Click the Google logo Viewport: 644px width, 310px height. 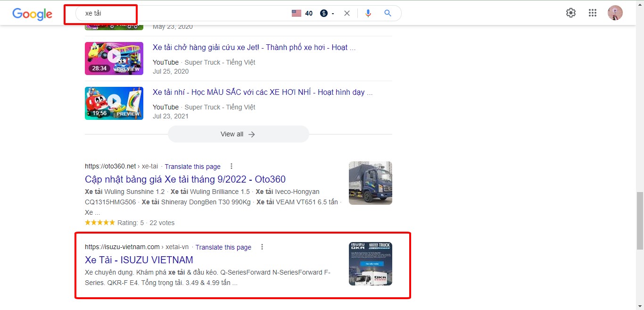click(32, 14)
